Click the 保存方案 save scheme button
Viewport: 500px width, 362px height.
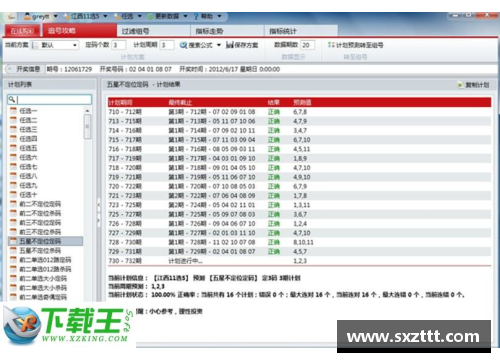242,45
